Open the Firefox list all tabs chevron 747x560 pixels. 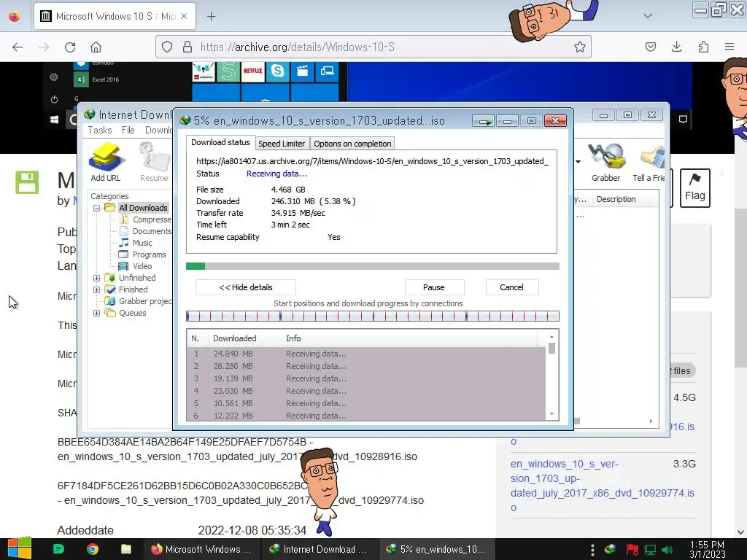tap(648, 16)
